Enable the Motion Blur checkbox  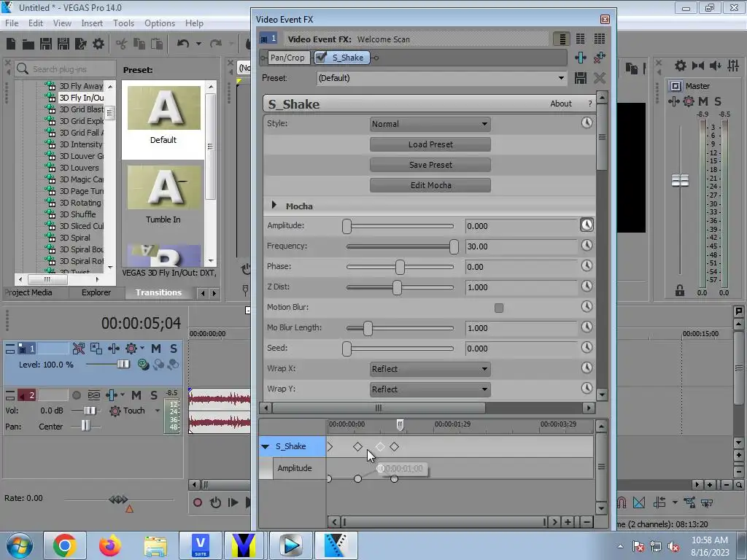pos(499,308)
